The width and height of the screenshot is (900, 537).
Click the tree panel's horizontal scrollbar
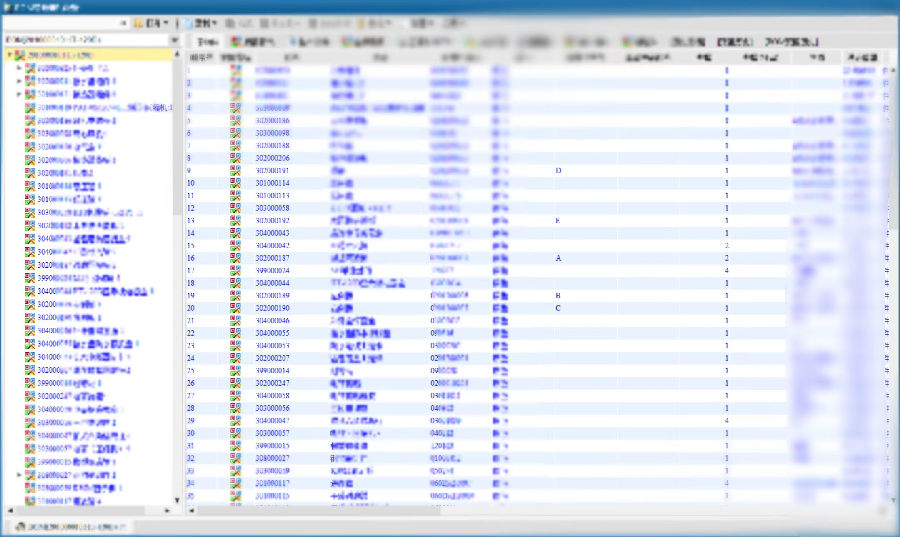click(90, 509)
